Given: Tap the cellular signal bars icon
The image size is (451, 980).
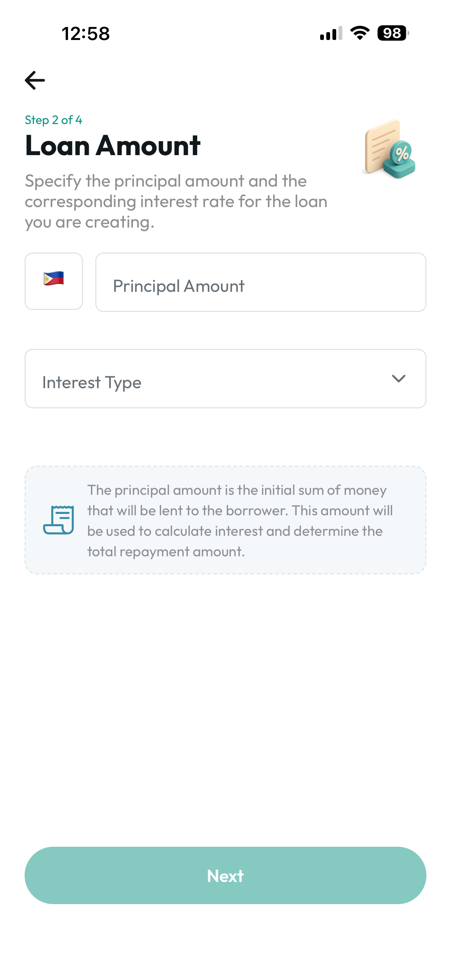Looking at the screenshot, I should click(x=330, y=33).
